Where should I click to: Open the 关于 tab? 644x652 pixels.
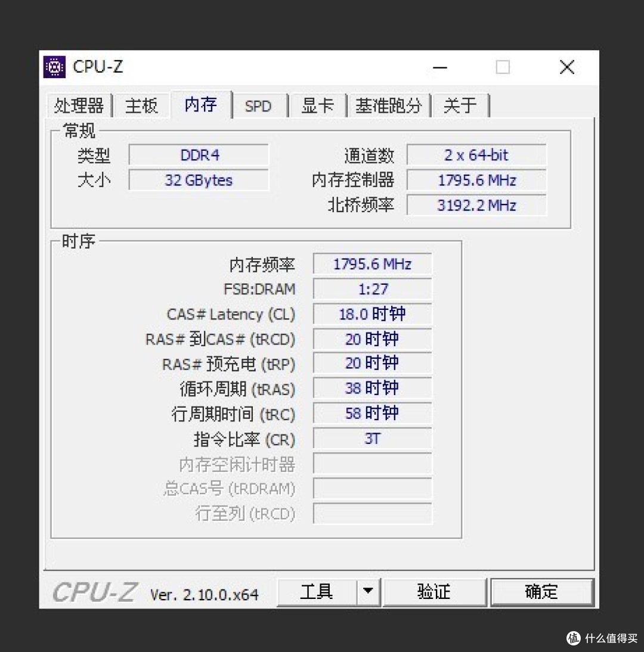tap(460, 105)
